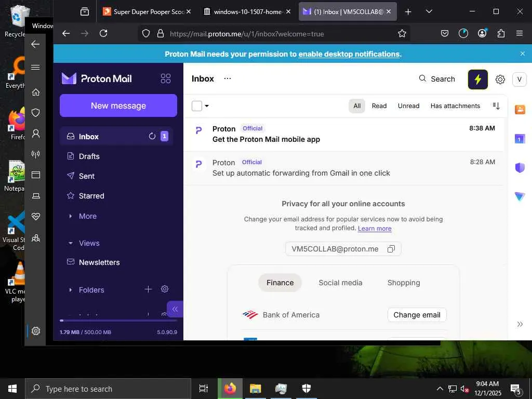Open Folders settings gear icon
This screenshot has height=399, width=532.
pos(165,289)
